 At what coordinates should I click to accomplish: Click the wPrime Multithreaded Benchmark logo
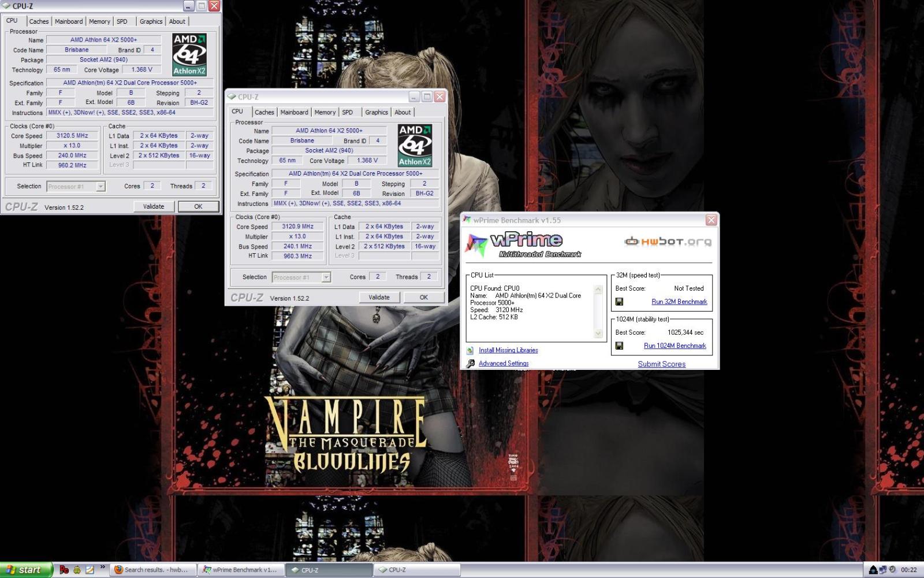click(x=524, y=244)
